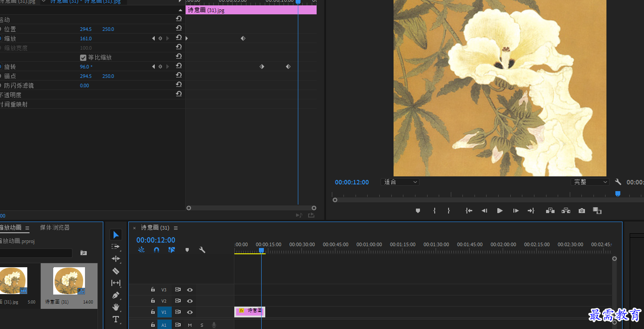The height and width of the screenshot is (329, 644).
Task: Hide the V3 track output
Action: click(190, 290)
